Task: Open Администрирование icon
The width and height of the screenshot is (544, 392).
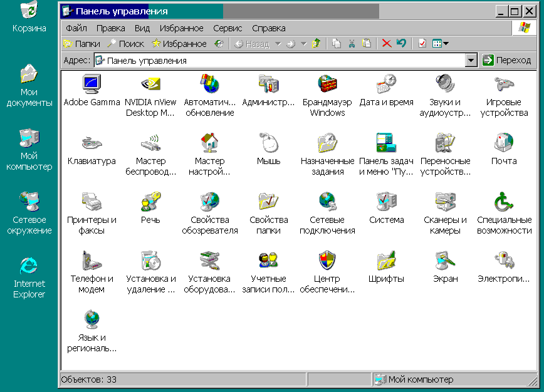Action: (x=268, y=91)
